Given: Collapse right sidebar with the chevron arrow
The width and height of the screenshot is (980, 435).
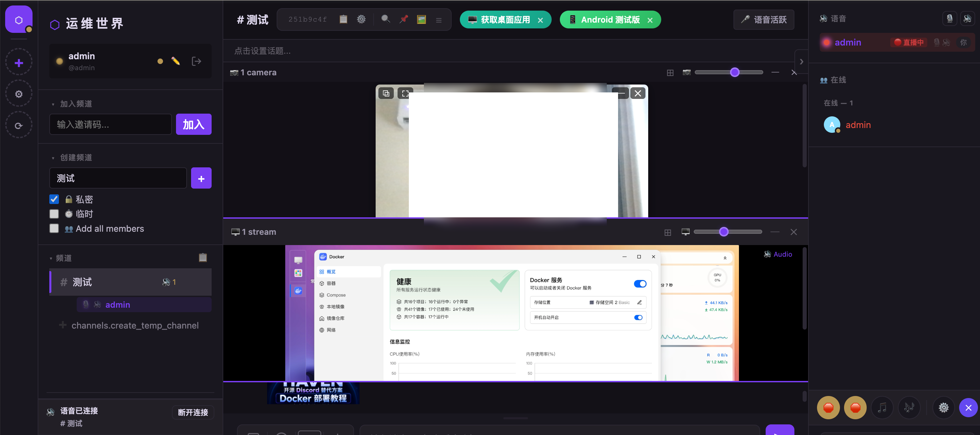Looking at the screenshot, I should (801, 62).
